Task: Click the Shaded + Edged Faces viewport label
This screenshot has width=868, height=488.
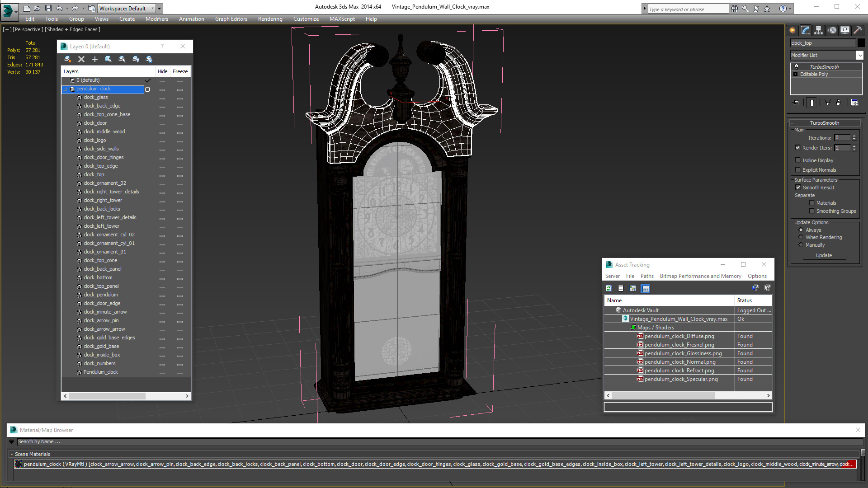Action: coord(72,29)
